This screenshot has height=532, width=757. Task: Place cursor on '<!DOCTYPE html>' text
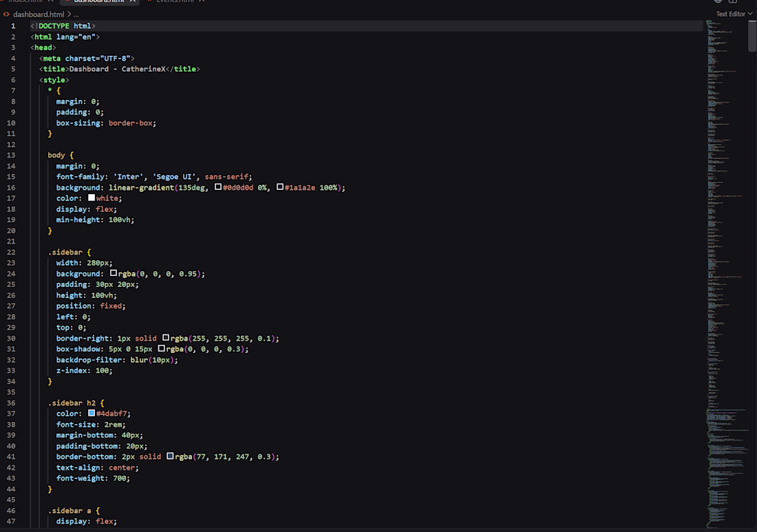click(x=63, y=26)
